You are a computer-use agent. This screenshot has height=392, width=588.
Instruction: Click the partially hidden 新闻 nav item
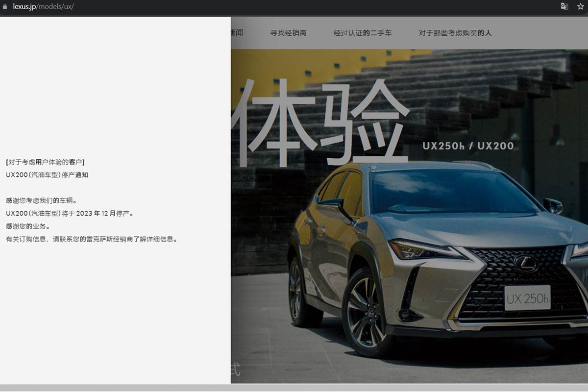tap(237, 33)
